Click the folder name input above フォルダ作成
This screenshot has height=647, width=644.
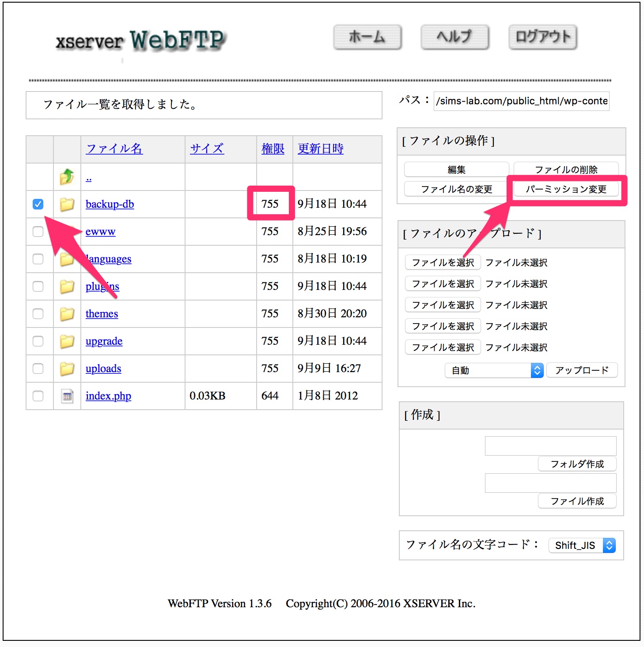[x=551, y=446]
